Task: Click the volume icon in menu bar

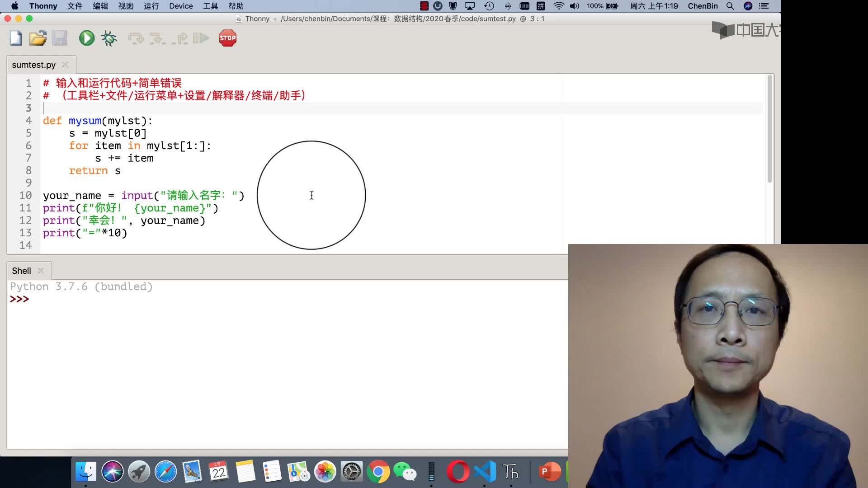Action: click(x=575, y=6)
